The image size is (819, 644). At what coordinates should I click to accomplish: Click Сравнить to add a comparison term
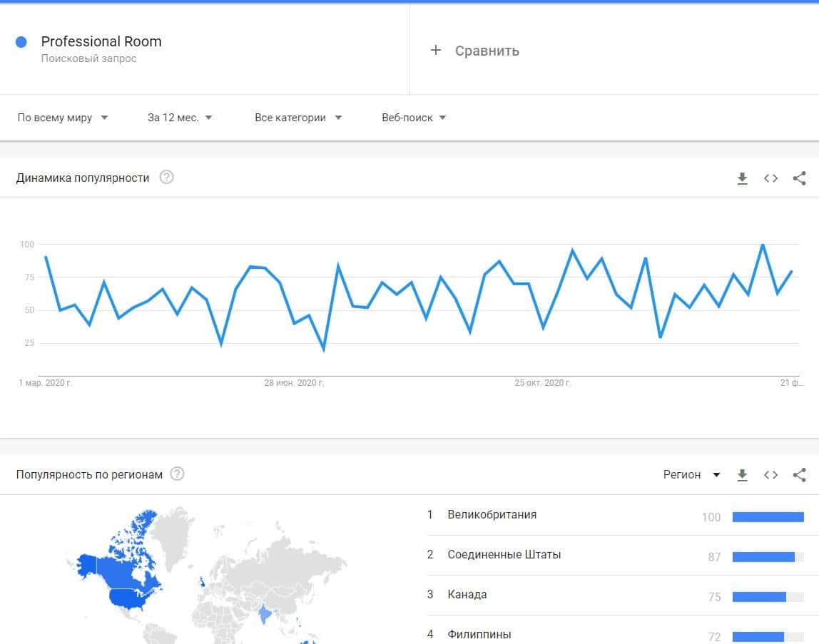tap(475, 51)
